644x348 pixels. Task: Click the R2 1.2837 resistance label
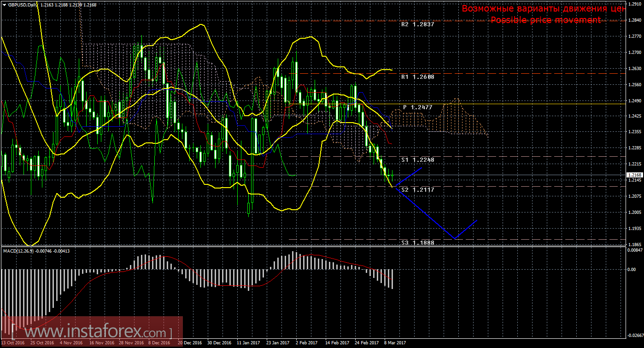(417, 24)
